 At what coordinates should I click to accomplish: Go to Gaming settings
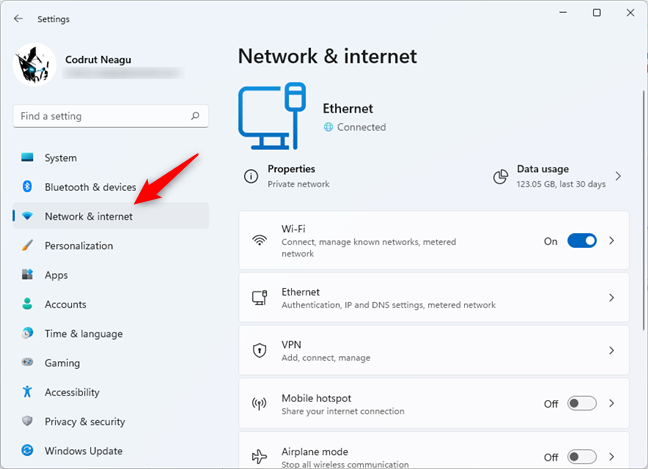pos(111,363)
